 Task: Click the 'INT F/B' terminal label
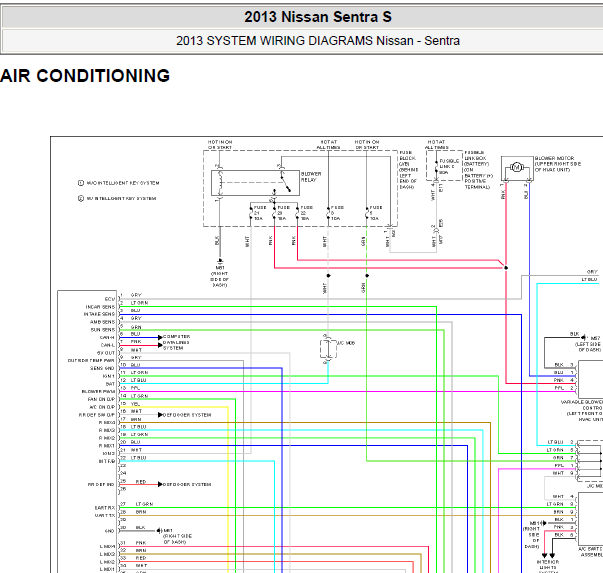[107, 461]
